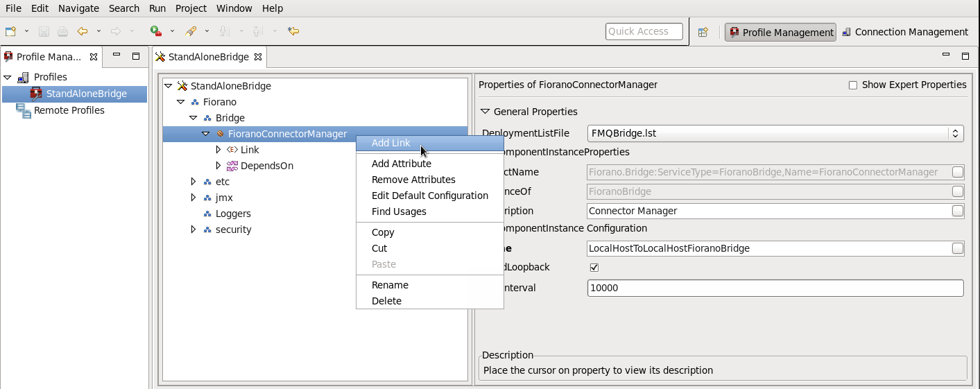Click the Last Edit Location icon
980x389 pixels.
293,31
